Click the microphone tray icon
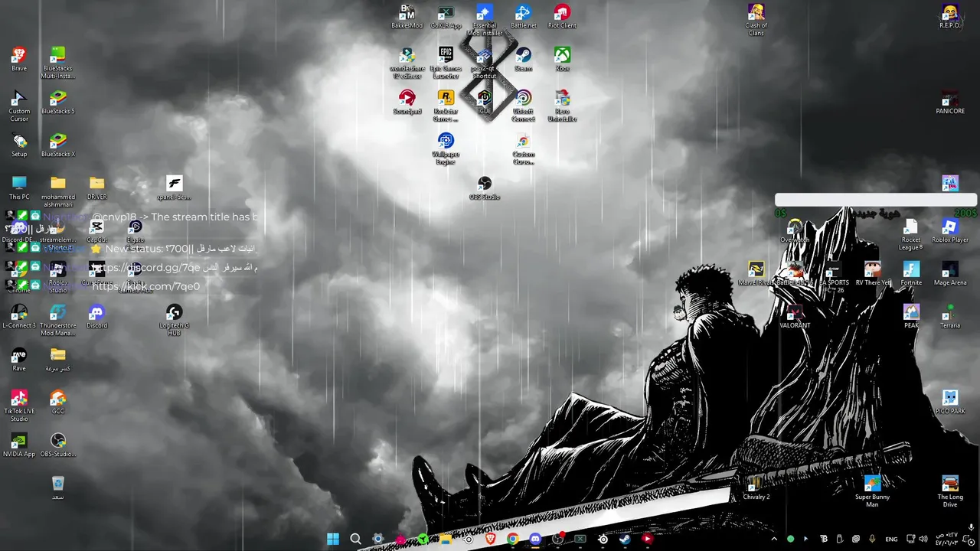 click(872, 539)
